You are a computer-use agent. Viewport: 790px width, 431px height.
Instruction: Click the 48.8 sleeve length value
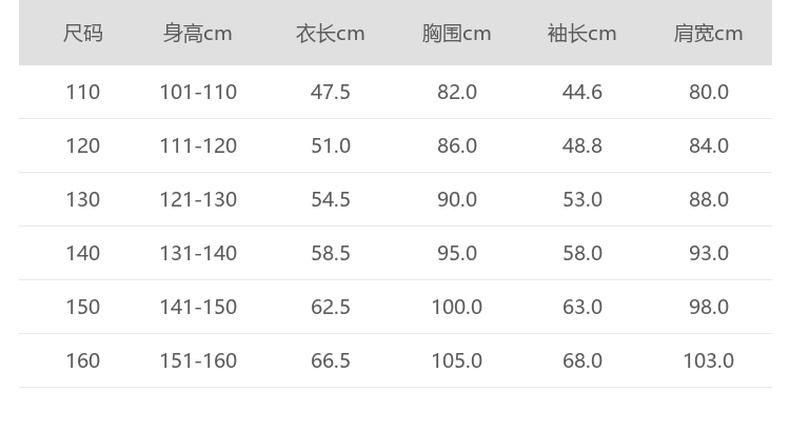point(582,146)
